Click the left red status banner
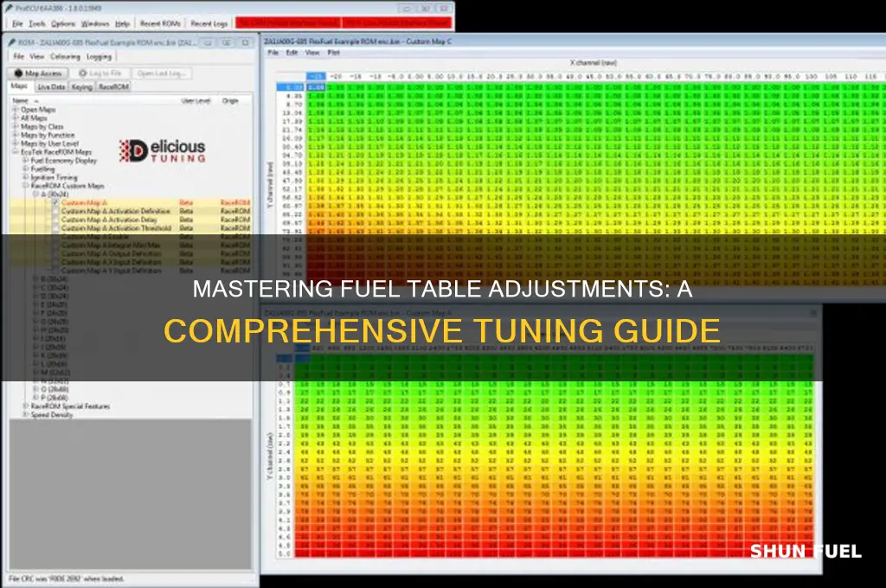886x588 pixels. [x=288, y=23]
